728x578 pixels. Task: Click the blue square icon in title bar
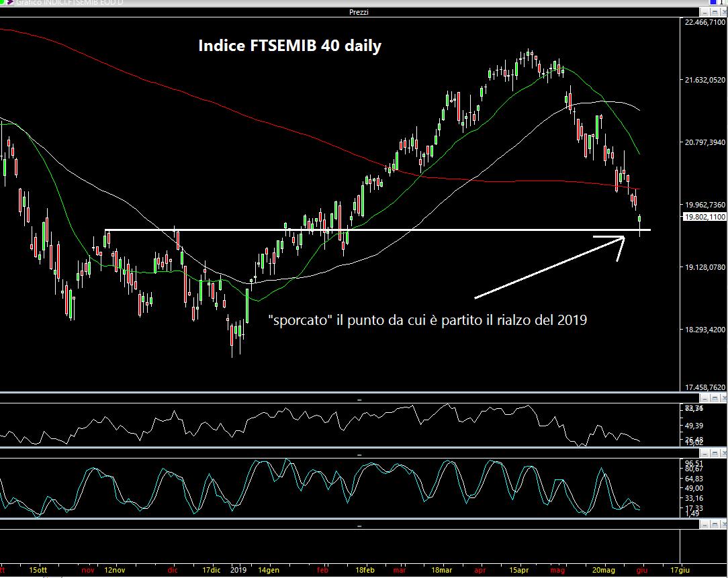[713, 2]
